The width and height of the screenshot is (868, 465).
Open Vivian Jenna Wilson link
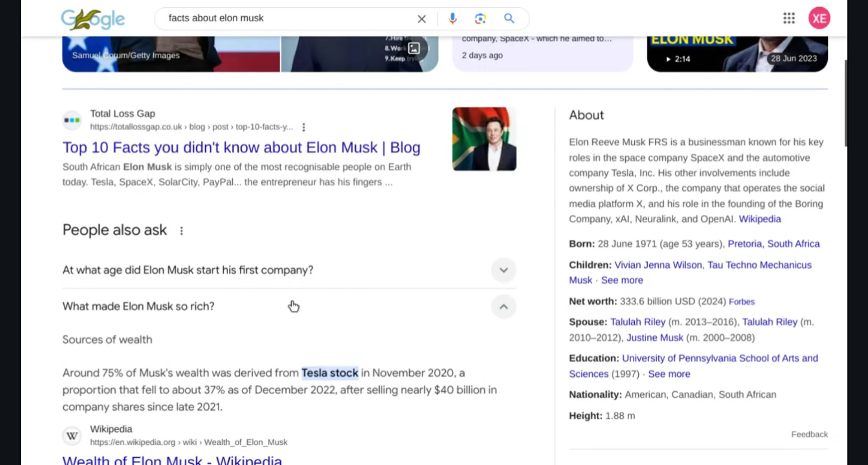(x=658, y=265)
